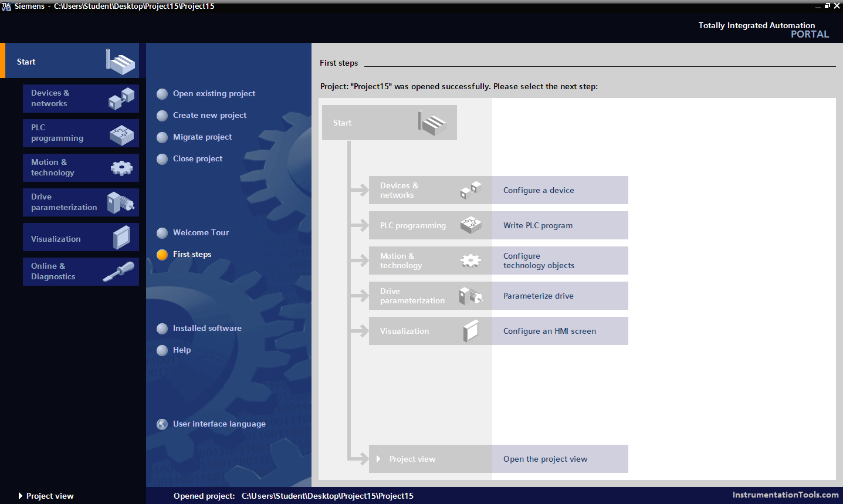This screenshot has height=504, width=843.
Task: Click the Project15 opened successfully message
Action: point(459,86)
